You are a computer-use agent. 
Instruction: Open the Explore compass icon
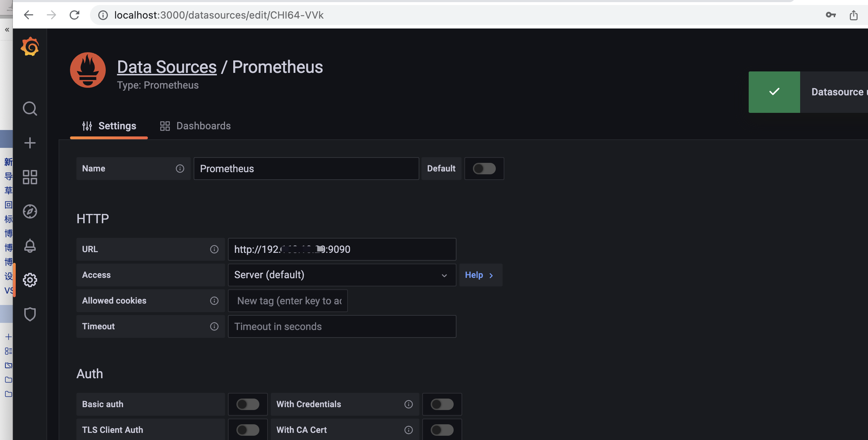(x=30, y=211)
